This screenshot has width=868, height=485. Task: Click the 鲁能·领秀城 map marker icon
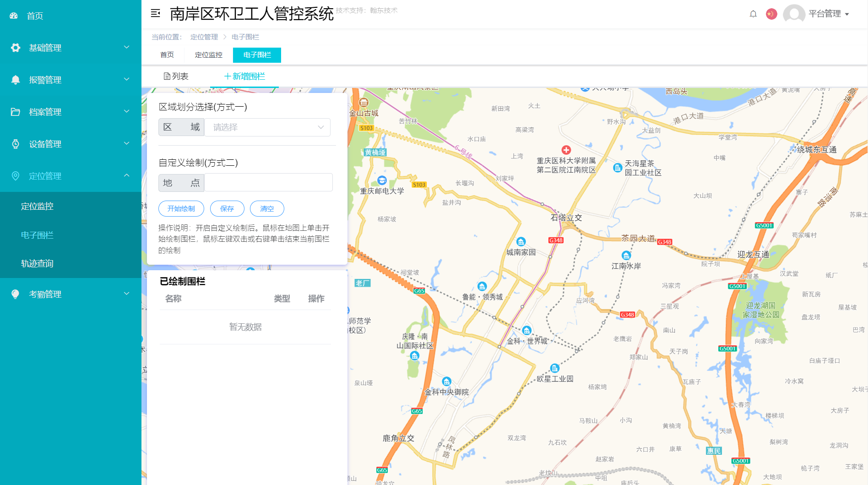[x=482, y=287]
